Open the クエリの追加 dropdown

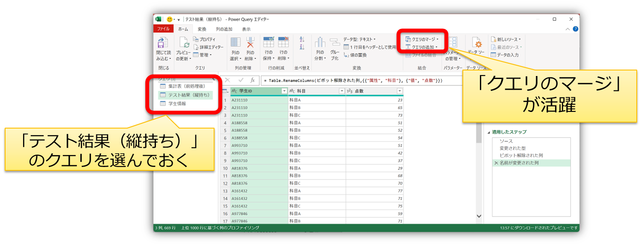[421, 47]
